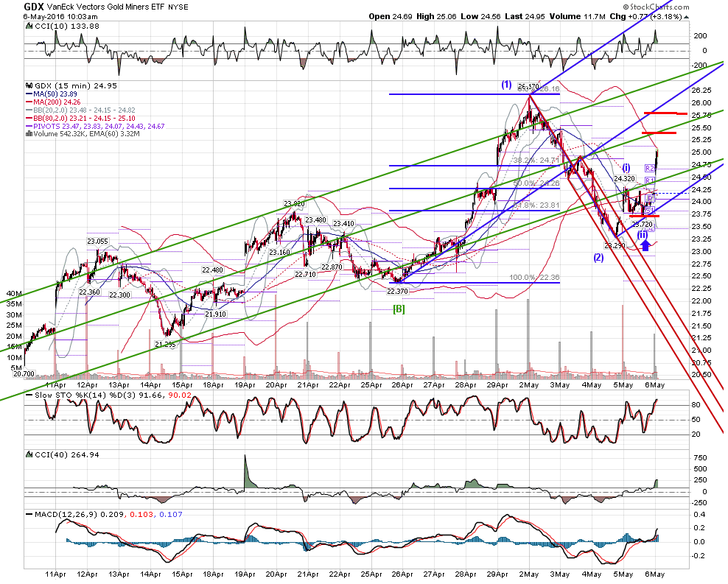Click the blue up arrow near wave (ii)
The width and height of the screenshot is (728, 584).
pos(645,245)
